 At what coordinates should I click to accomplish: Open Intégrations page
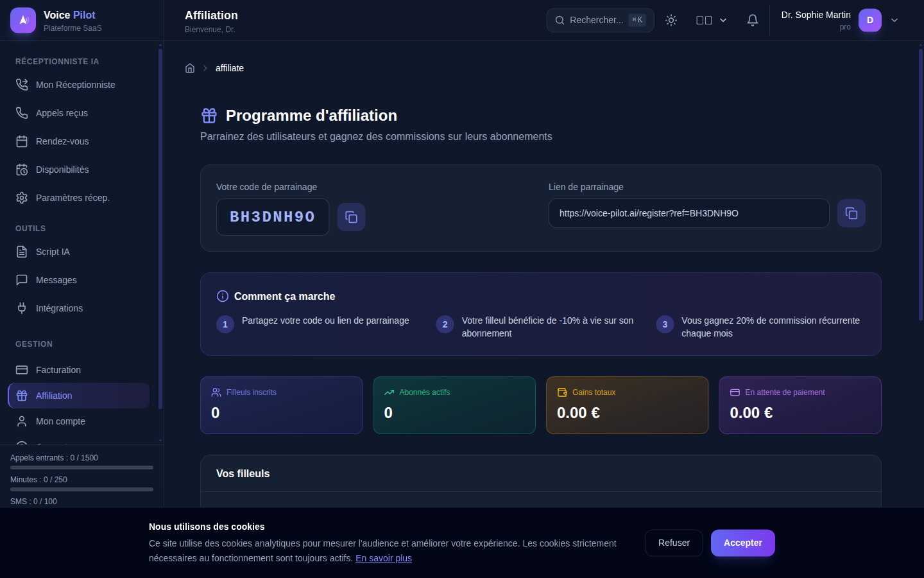coord(78,308)
